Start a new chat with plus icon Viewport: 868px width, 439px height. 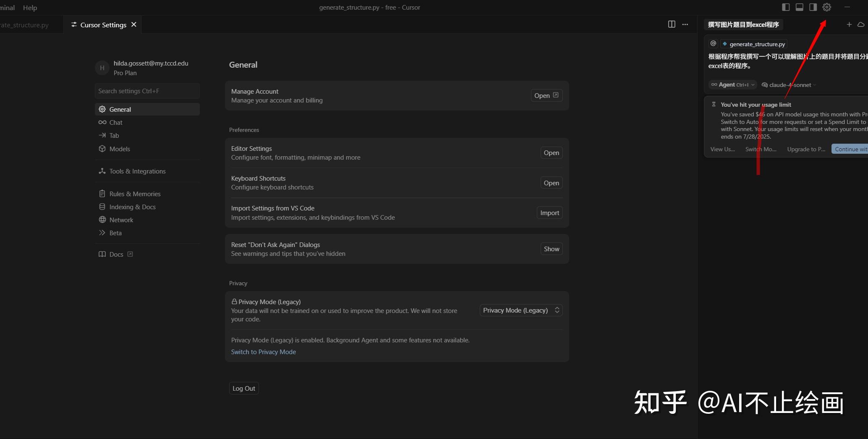pos(849,24)
